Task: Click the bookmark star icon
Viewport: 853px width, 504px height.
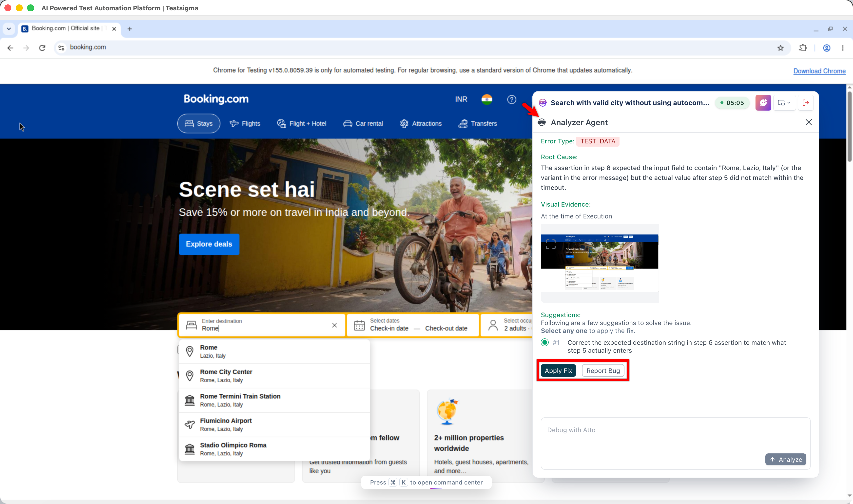Action: click(x=781, y=48)
